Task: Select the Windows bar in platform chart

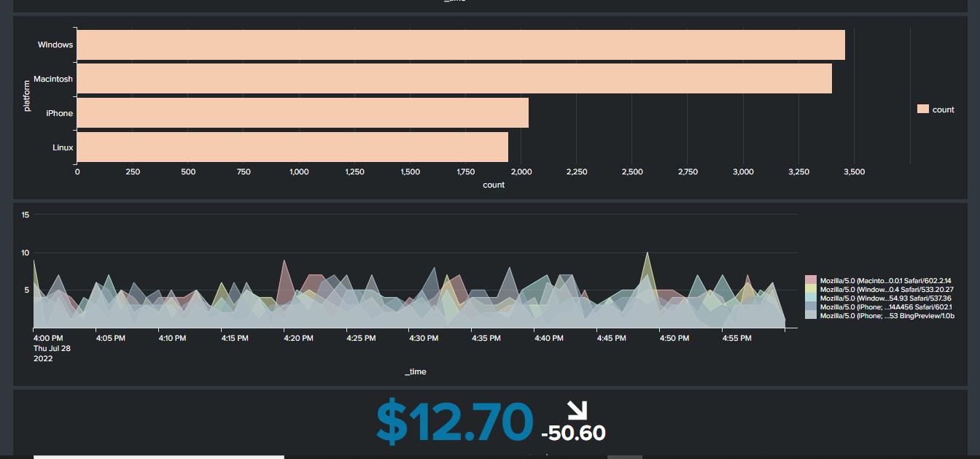Action: point(460,45)
